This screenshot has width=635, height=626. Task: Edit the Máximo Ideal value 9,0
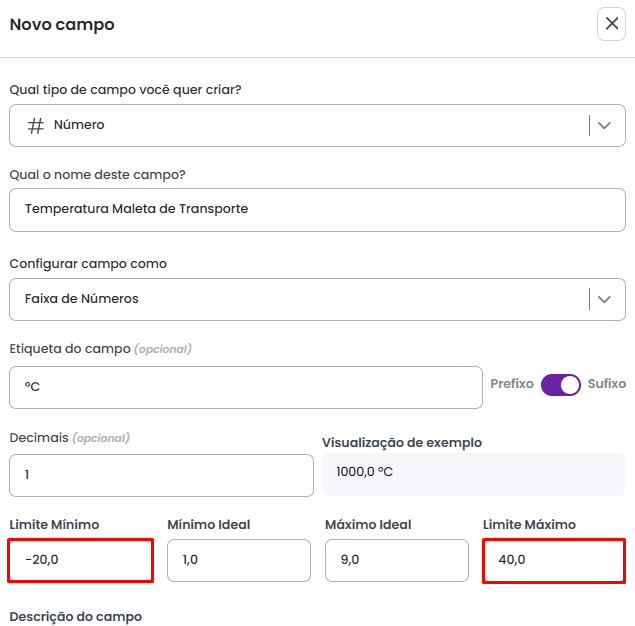[396, 561]
